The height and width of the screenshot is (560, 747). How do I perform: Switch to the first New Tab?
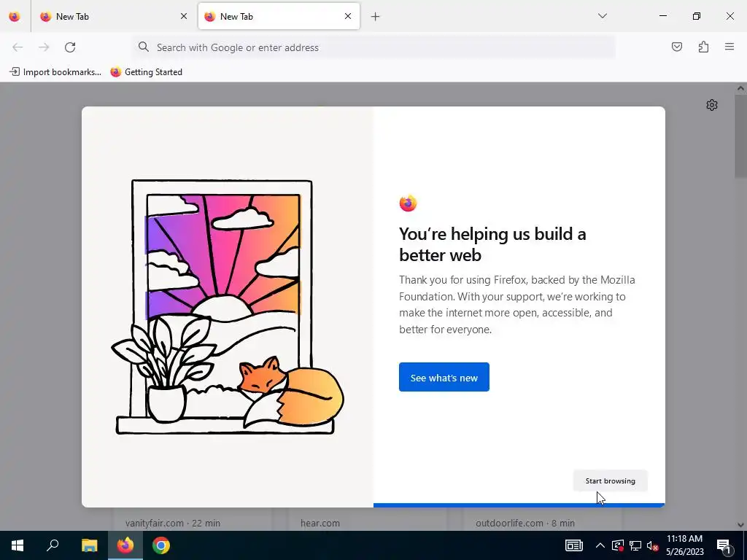(x=115, y=16)
